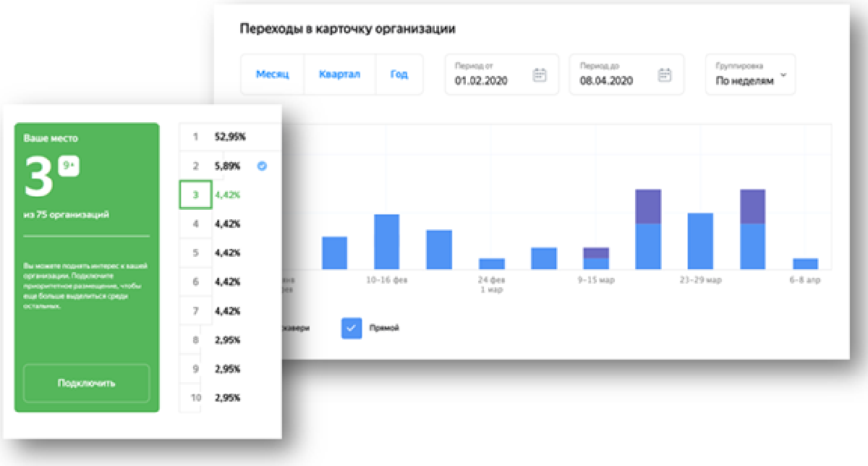Click the Период до date field 08.04.2020

[616, 80]
